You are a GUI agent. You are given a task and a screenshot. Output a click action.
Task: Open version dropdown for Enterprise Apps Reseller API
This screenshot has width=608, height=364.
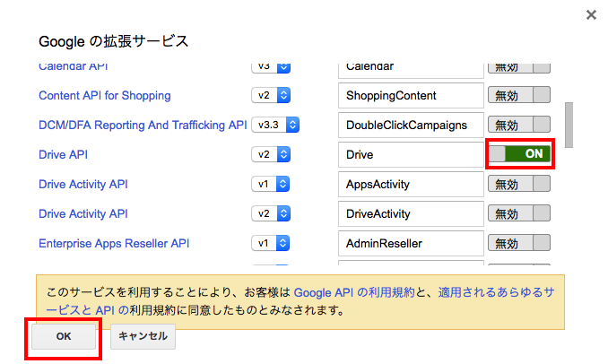(270, 243)
